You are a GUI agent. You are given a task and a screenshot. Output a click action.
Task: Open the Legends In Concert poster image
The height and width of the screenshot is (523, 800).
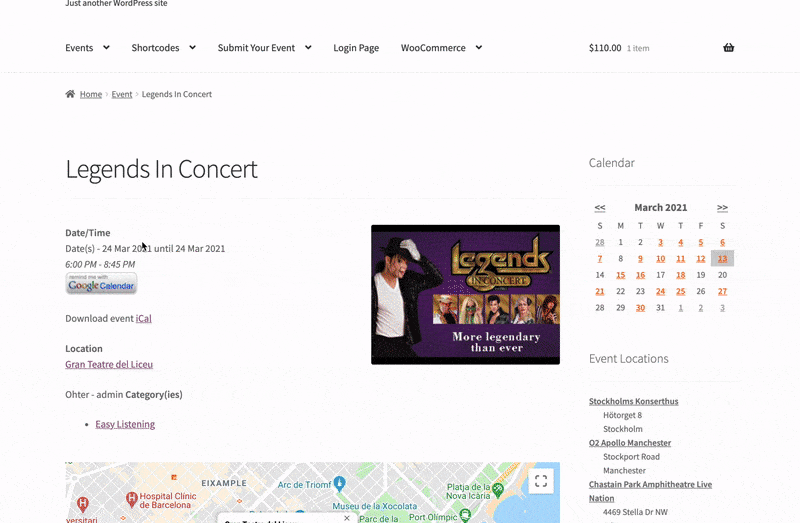click(465, 294)
